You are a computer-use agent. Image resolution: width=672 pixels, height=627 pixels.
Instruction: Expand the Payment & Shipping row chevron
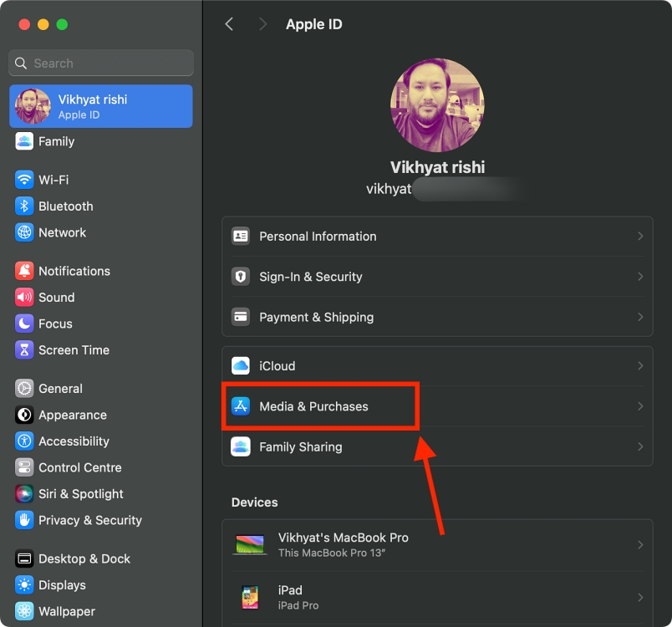click(x=641, y=317)
